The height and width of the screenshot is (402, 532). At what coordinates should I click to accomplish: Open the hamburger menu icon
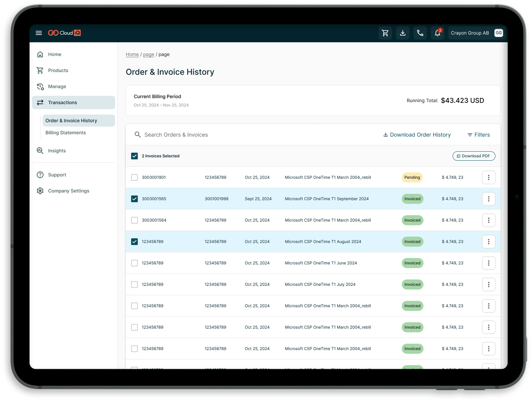point(39,33)
